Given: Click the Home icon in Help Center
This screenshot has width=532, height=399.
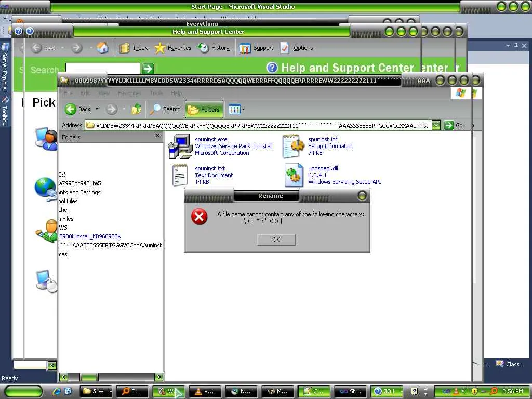Looking at the screenshot, I should pyautogui.click(x=102, y=48).
